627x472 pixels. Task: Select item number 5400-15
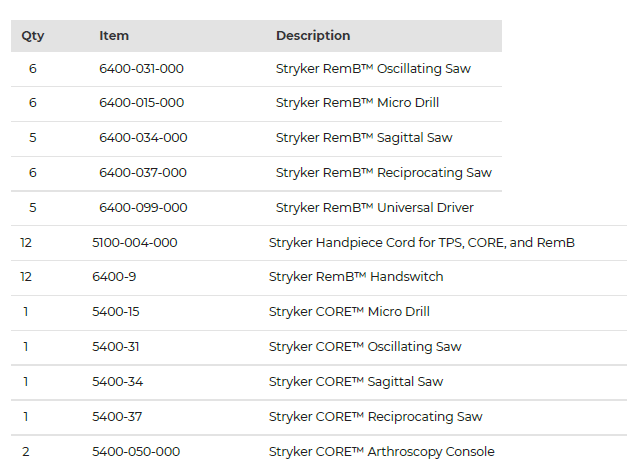(116, 312)
